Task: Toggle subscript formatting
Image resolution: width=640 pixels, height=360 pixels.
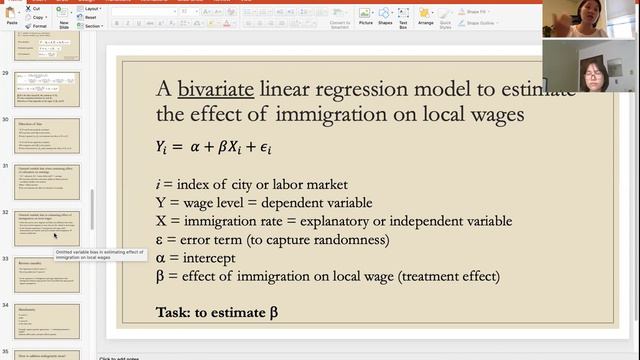Action: point(172,24)
